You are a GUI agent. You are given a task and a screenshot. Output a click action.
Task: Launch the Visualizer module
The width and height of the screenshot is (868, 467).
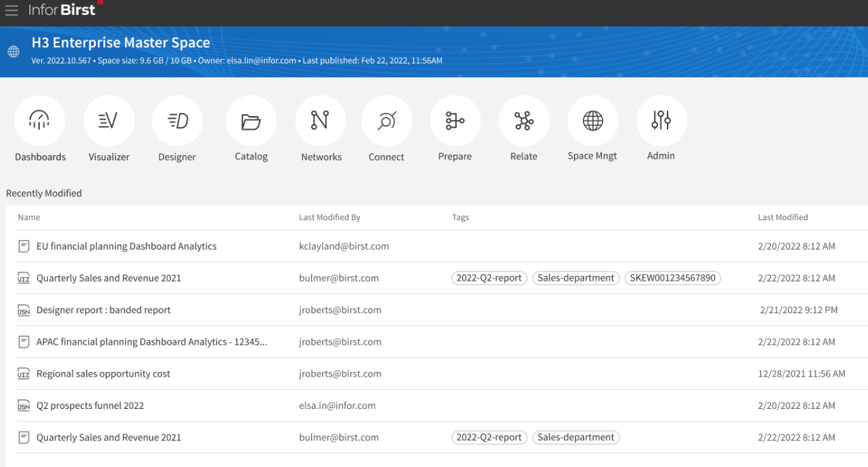coord(109,121)
